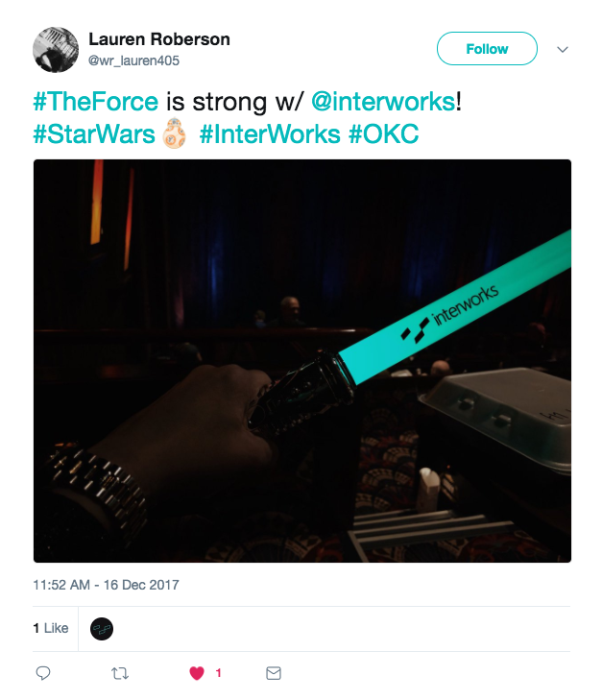Click the reply speech bubble icon
Screen dimensions: 602x700
[42, 673]
